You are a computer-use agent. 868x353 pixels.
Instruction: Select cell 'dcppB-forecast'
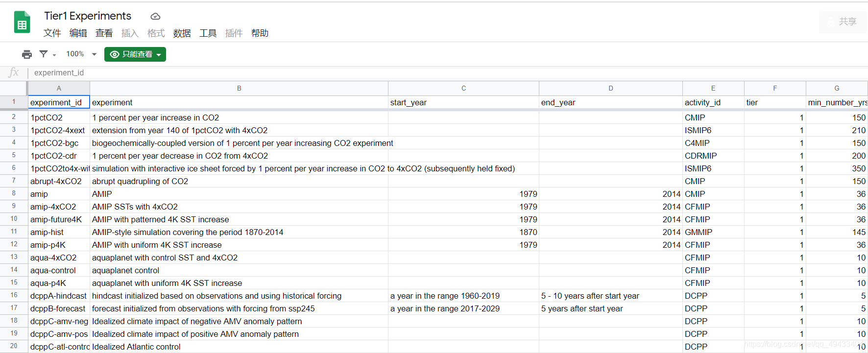coord(59,308)
